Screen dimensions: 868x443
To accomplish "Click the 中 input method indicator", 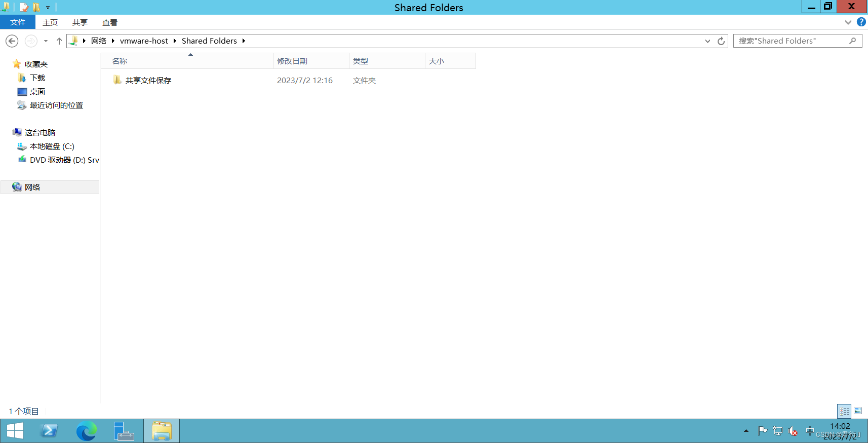I will coord(810,431).
